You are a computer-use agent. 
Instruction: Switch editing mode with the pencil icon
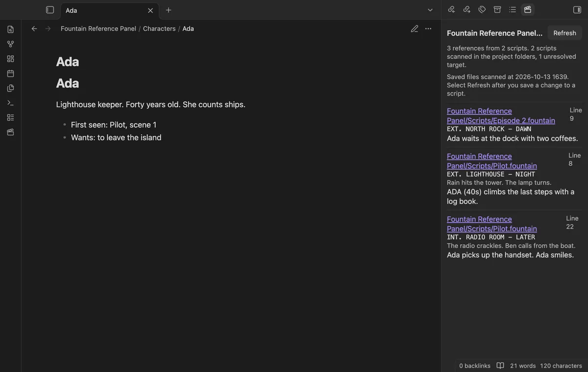415,29
